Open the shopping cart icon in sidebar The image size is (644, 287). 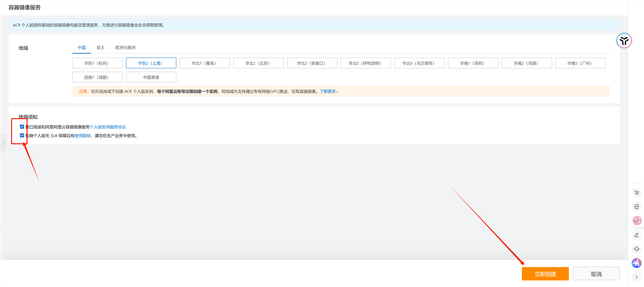[x=636, y=193]
